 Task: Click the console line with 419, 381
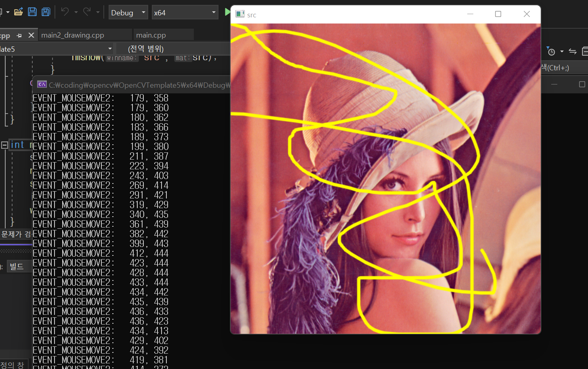(101, 360)
